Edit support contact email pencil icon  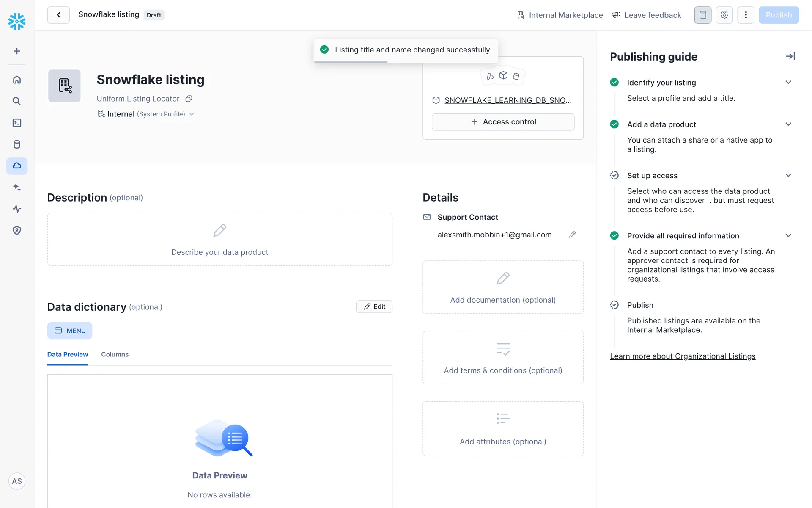pyautogui.click(x=572, y=235)
